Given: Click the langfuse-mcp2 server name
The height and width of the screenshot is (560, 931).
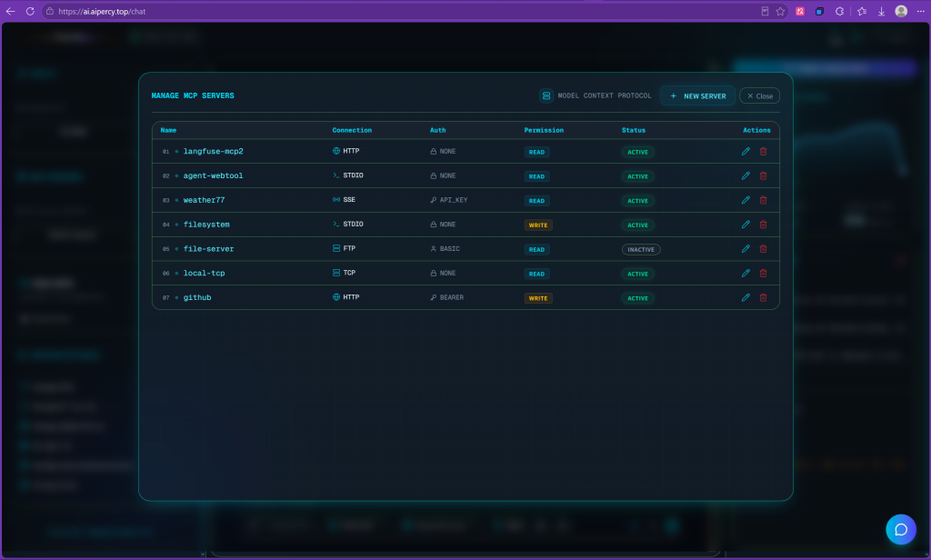Looking at the screenshot, I should (x=213, y=152).
